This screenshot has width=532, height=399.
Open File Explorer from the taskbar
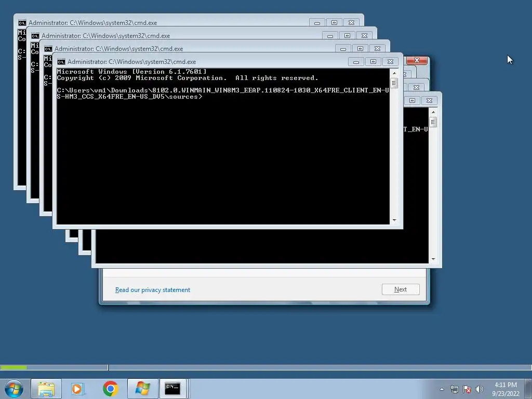click(46, 389)
